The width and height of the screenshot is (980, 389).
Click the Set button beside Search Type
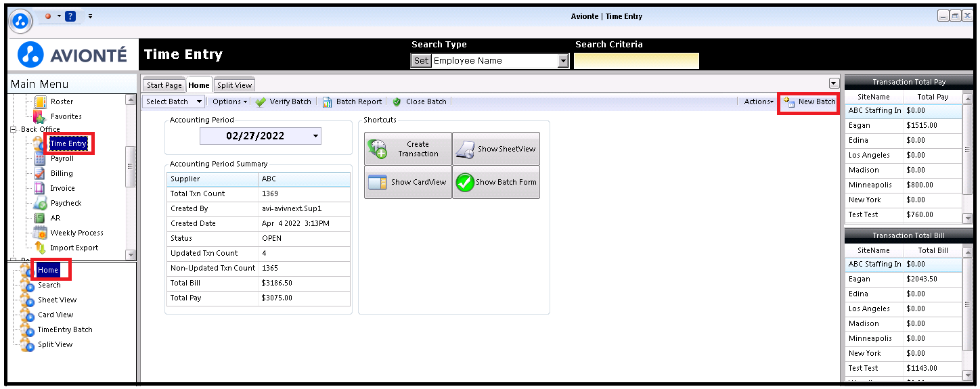click(x=421, y=61)
